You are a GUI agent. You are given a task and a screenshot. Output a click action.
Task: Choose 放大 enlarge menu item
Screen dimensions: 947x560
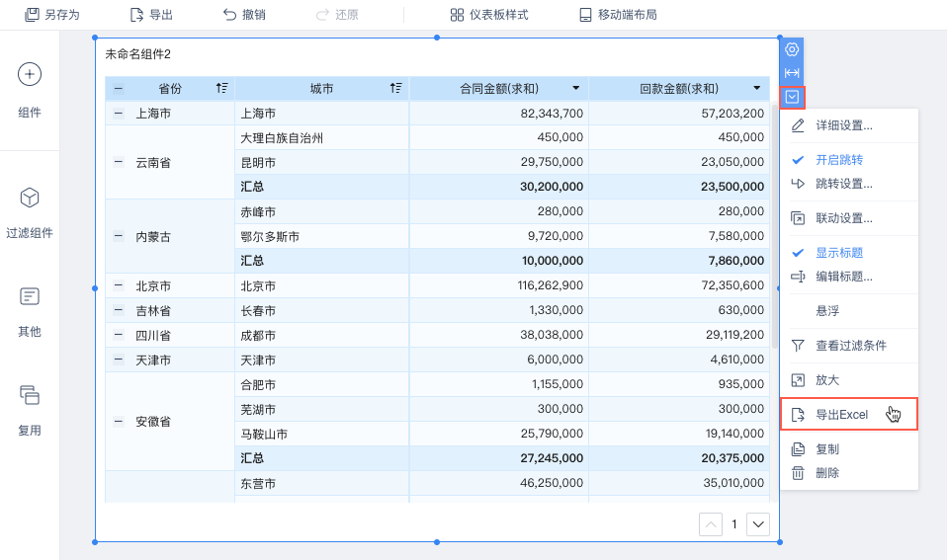tap(849, 380)
